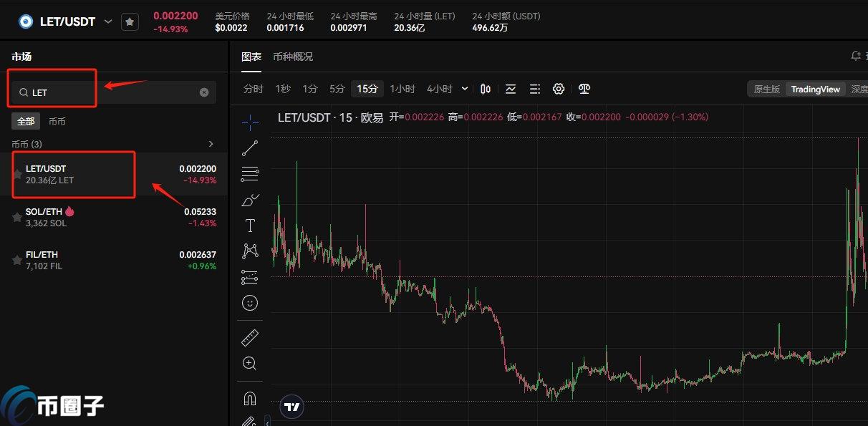
Task: Open candlestick chart style selector
Action: 486,89
